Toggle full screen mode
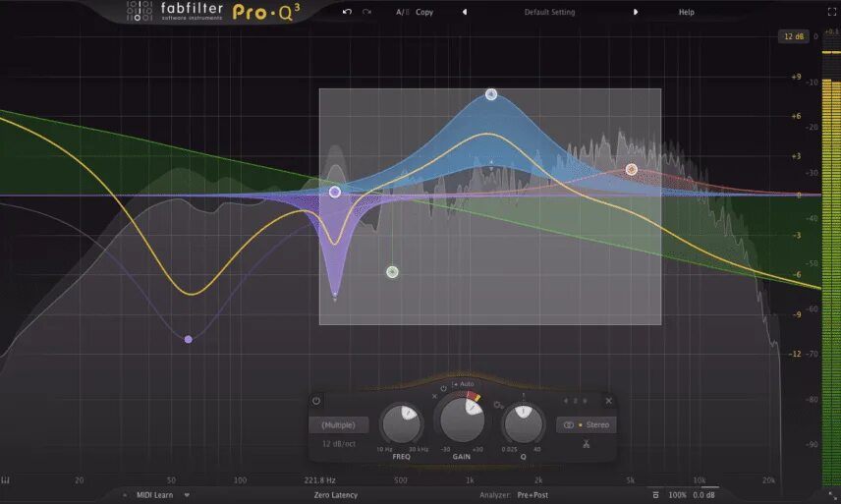Screen dimensions: 841x504 (x=832, y=12)
